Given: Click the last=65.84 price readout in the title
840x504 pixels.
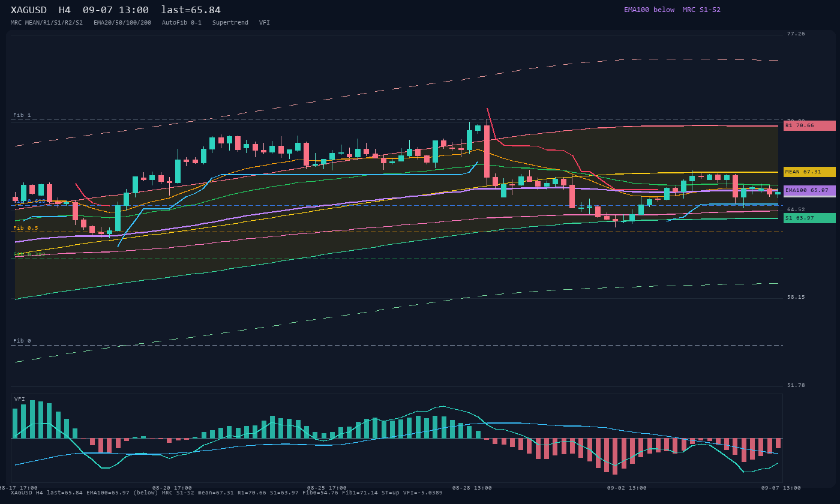Looking at the screenshot, I should tap(191, 10).
